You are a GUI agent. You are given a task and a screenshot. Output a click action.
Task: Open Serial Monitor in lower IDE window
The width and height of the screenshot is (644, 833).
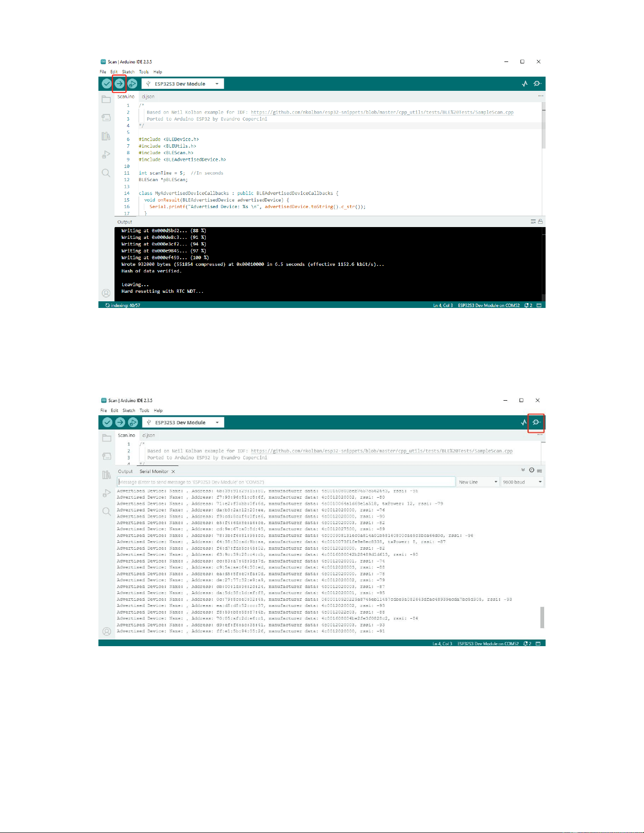click(537, 422)
